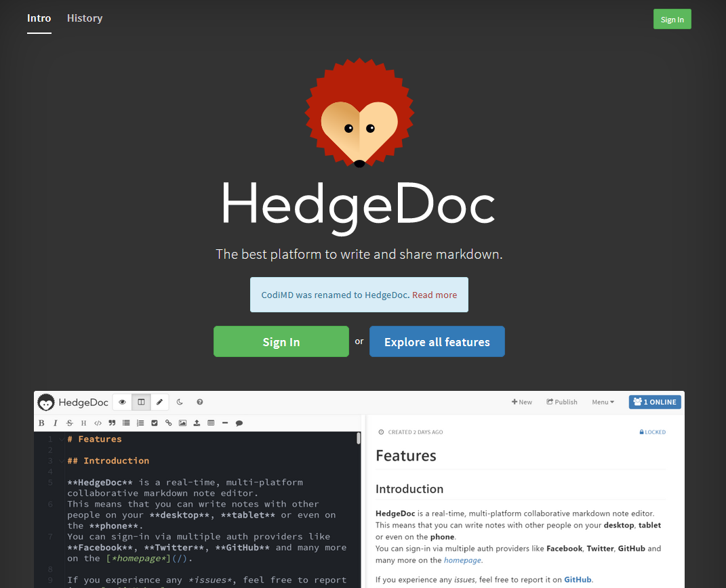Switch to the History tab
This screenshot has width=726, height=588.
(85, 18)
